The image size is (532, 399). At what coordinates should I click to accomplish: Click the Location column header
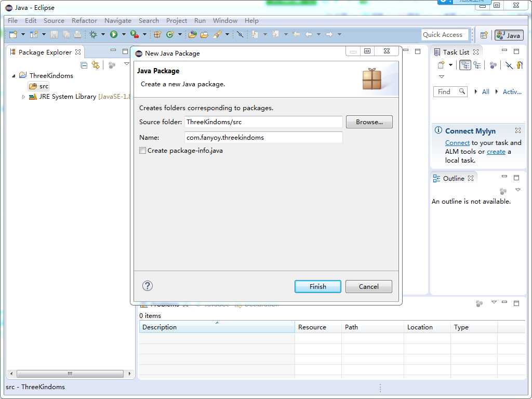click(427, 327)
